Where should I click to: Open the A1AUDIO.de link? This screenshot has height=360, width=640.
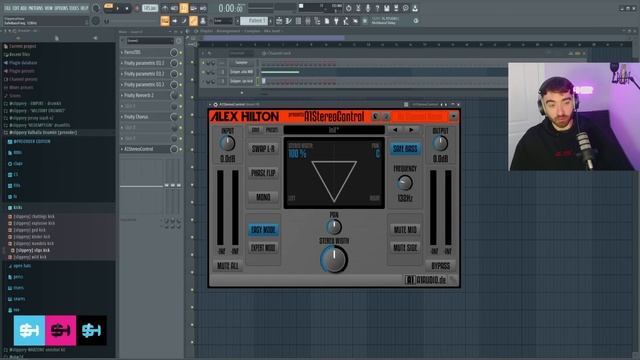coord(426,280)
